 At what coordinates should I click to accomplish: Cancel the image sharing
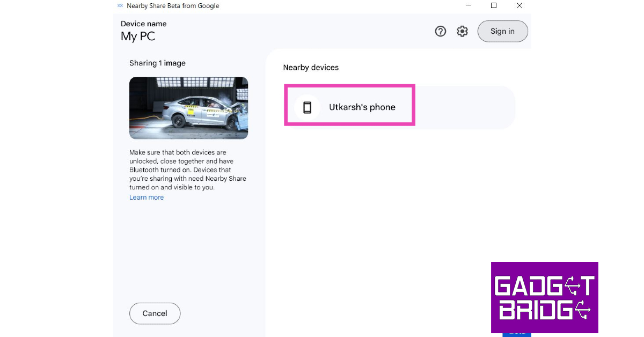(x=155, y=313)
